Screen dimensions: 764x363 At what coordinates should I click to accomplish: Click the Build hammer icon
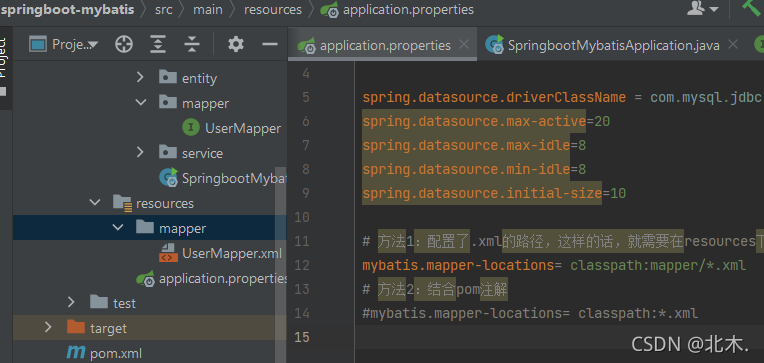(753, 7)
